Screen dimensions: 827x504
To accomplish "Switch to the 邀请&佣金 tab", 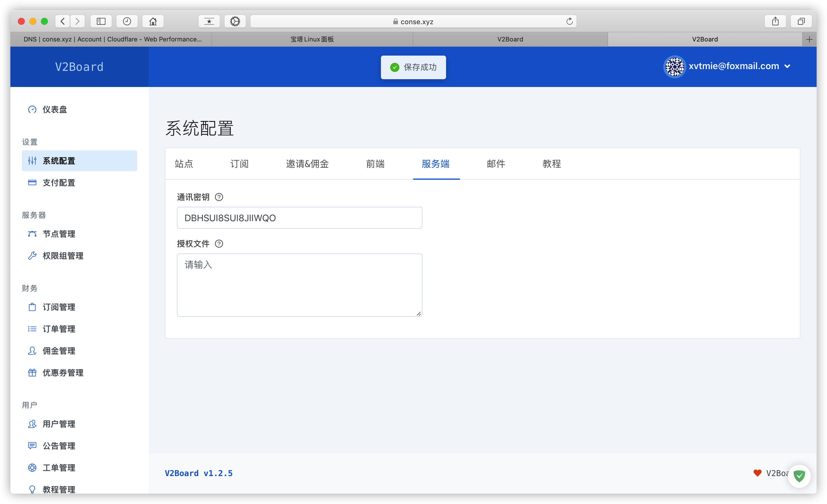I will (307, 164).
